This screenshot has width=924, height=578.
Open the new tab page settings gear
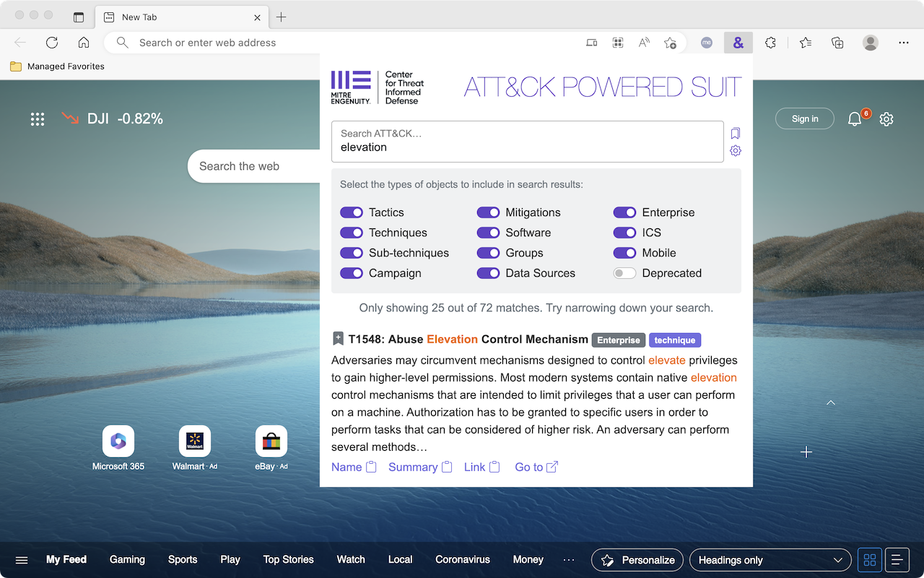886,119
